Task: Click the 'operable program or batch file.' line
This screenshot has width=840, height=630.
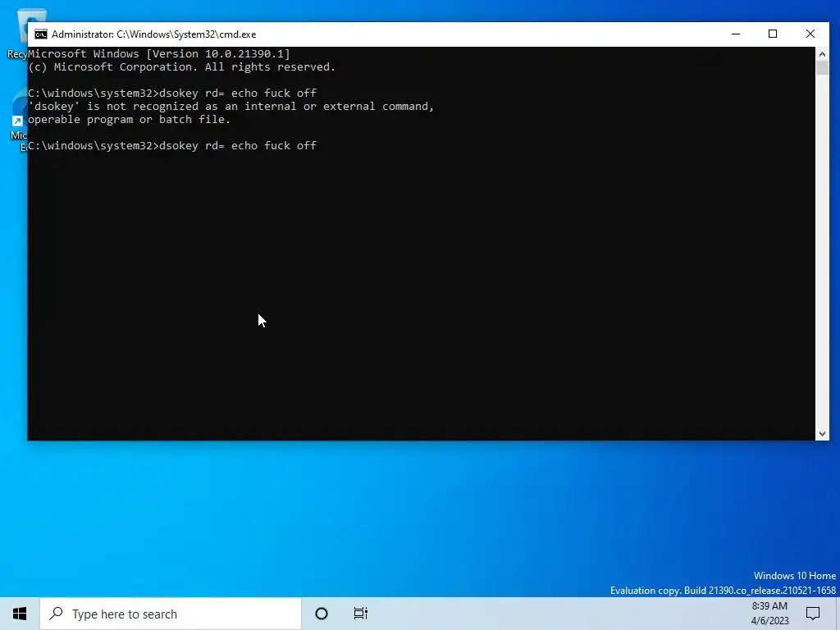Action: [129, 120]
